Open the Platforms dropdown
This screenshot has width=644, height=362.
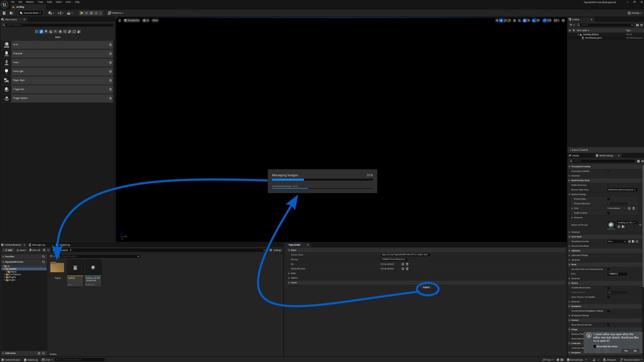[116, 13]
